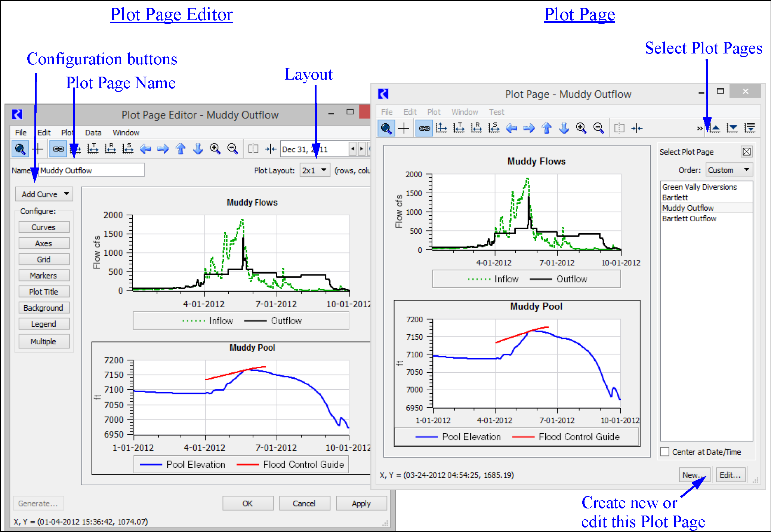This screenshot has height=532, width=771.
Task: Click zoom in icon in Plot Page Editor toolbar
Action: 215,149
